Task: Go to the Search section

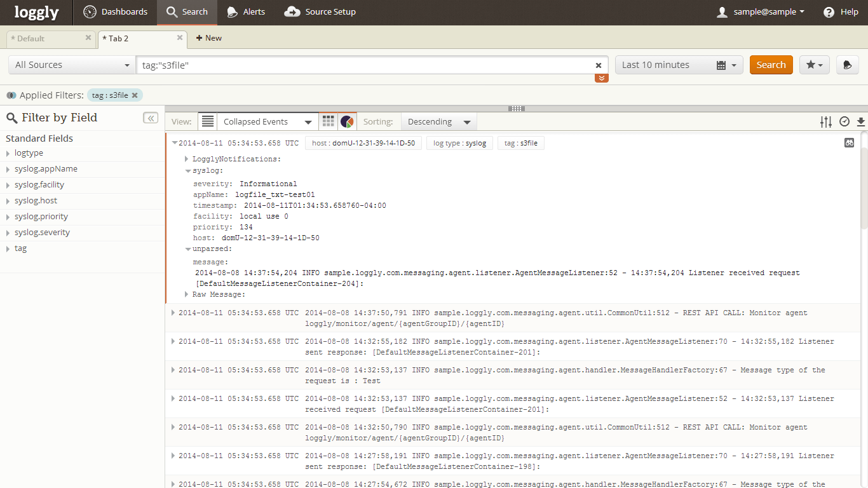Action: tap(187, 12)
